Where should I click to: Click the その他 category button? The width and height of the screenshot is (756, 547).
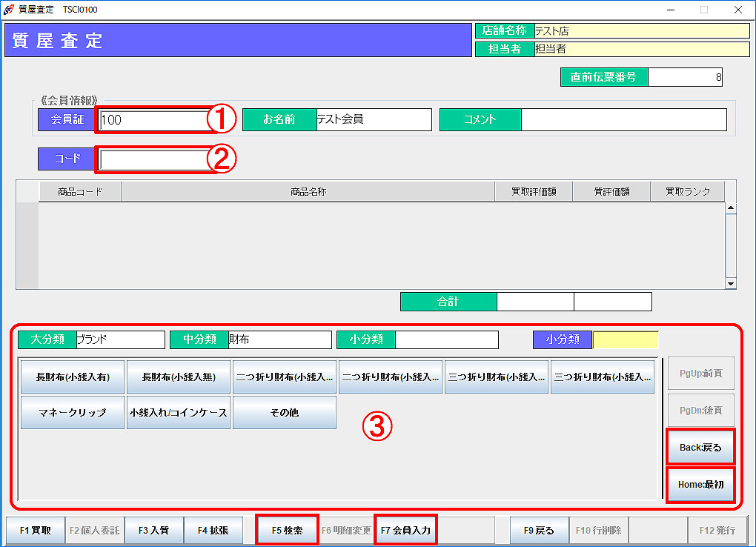pos(285,413)
